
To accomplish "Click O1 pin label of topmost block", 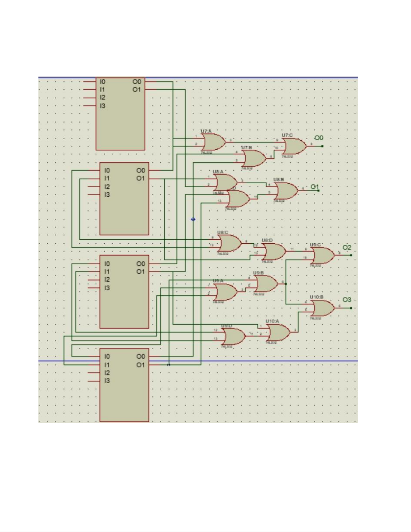I will pyautogui.click(x=137, y=90).
